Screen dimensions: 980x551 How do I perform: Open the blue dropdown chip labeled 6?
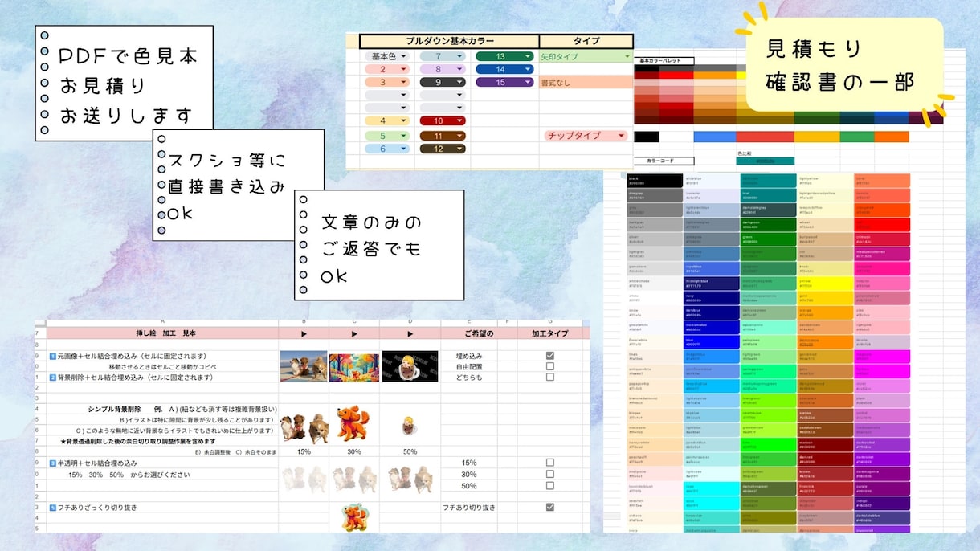click(388, 149)
